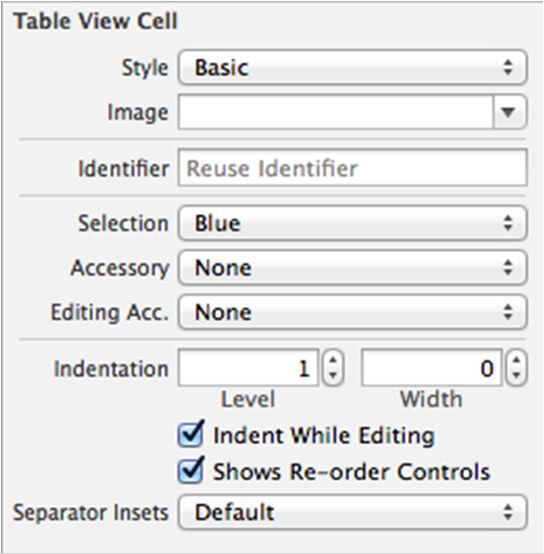This screenshot has height=554, width=544.
Task: Increase Indentation Level with stepper up arrow
Action: (333, 360)
